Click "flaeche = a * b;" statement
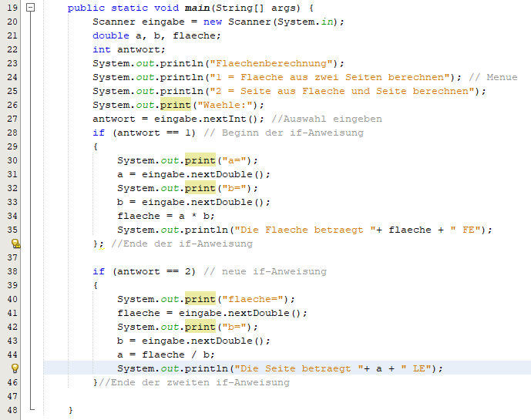This screenshot has width=531, height=420. tap(166, 216)
